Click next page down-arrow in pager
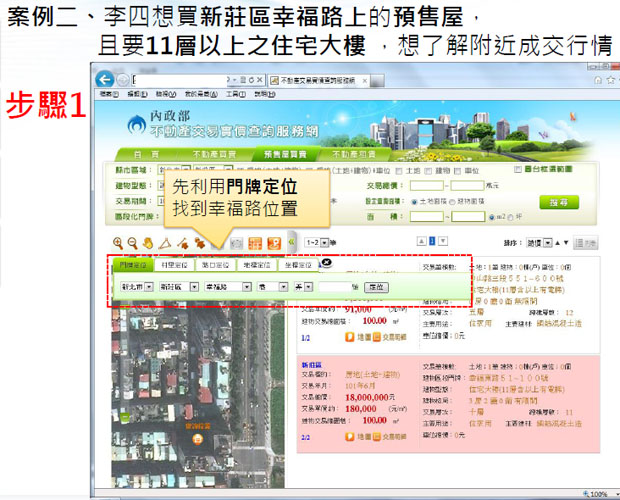This screenshot has width=620, height=500. (x=443, y=241)
